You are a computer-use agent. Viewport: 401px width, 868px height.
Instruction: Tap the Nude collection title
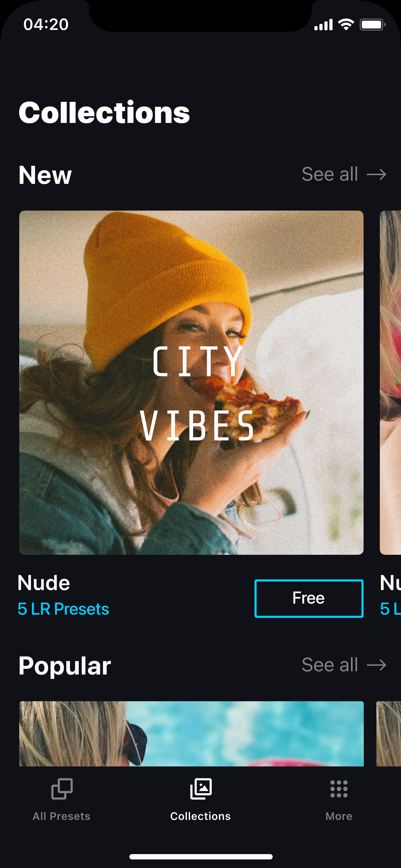click(44, 583)
